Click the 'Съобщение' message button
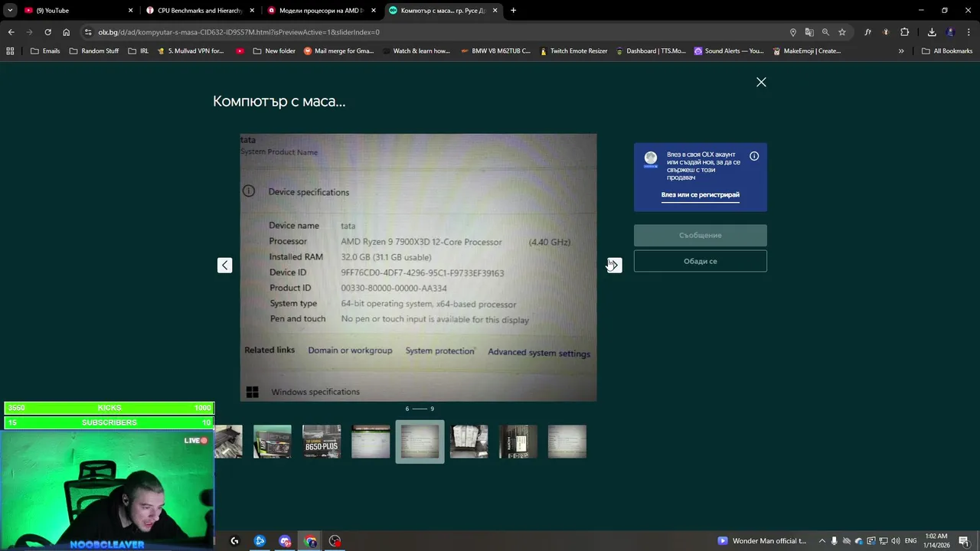 [x=701, y=235]
